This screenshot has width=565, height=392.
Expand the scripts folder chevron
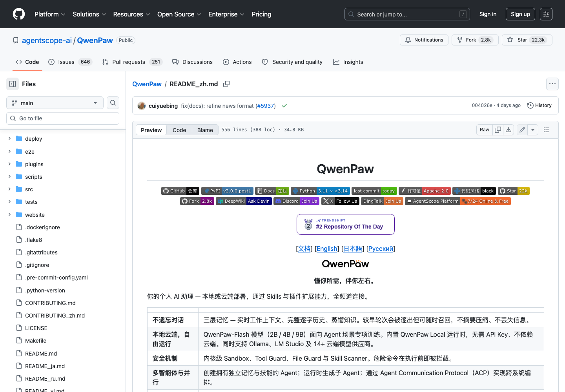click(x=9, y=176)
